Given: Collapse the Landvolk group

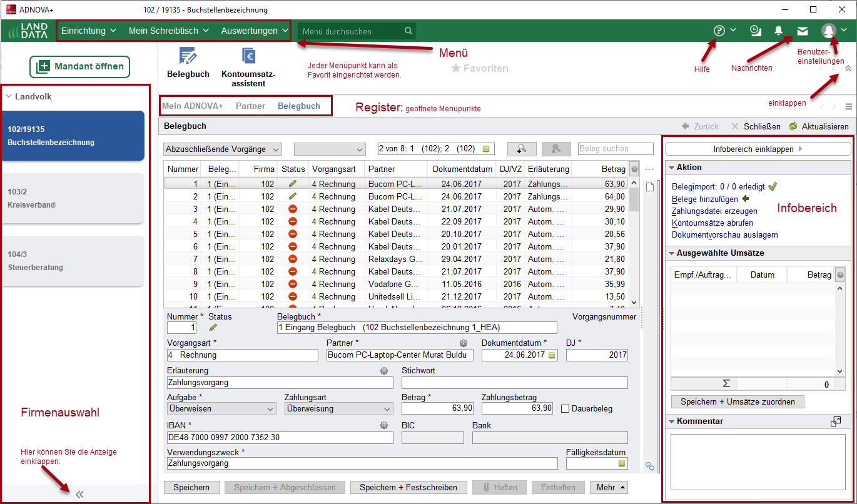Looking at the screenshot, I should click(x=9, y=97).
